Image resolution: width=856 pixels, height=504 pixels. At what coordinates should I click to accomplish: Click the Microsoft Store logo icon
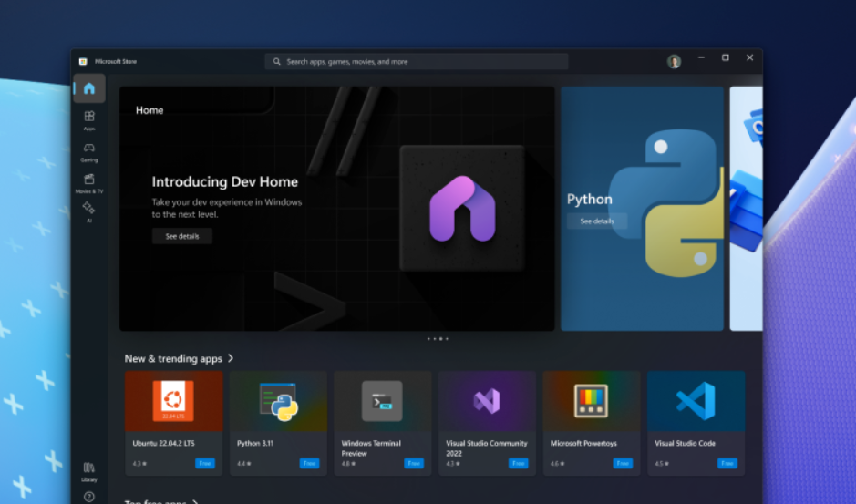tap(83, 61)
